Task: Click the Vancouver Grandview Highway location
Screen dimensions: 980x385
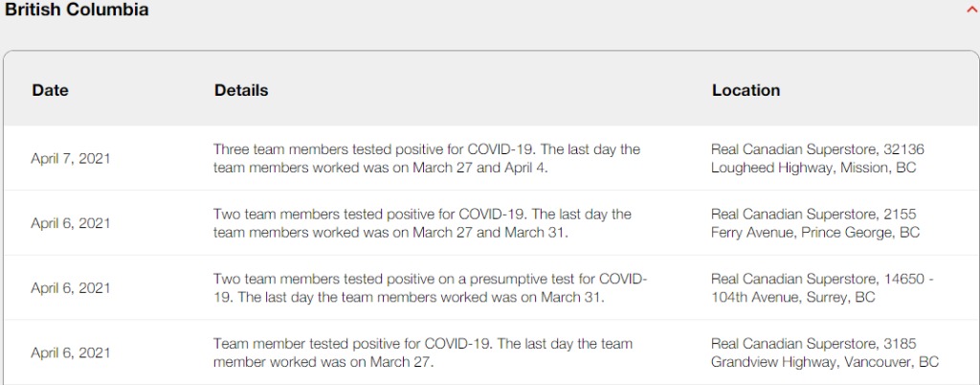Action: [x=825, y=353]
